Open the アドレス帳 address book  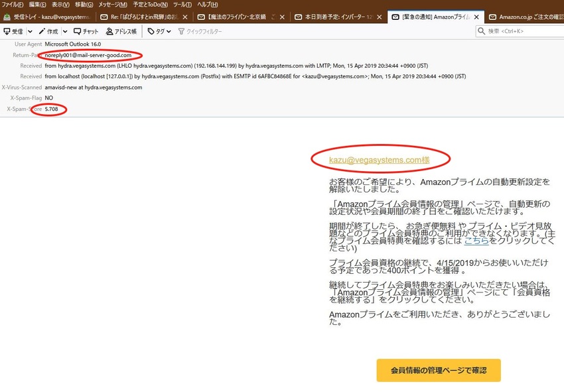click(x=121, y=32)
